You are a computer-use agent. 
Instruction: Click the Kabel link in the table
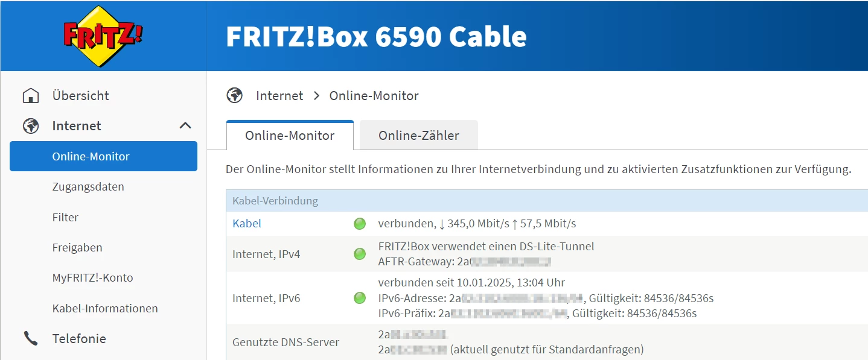click(x=247, y=223)
